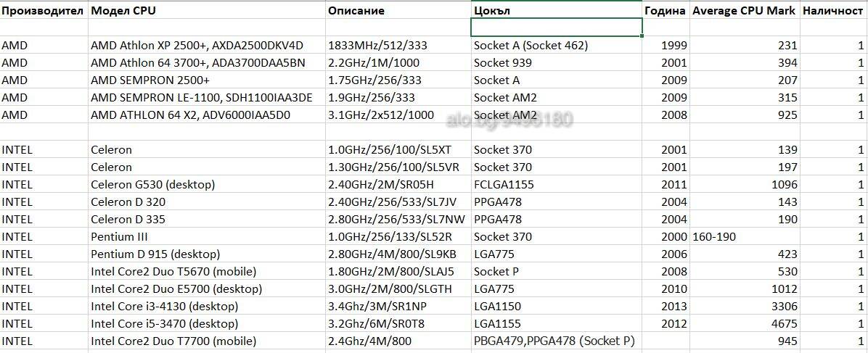The width and height of the screenshot is (868, 353).
Task: Click the AMD SEMPRON LE-1100 model cell
Action: coord(207,98)
